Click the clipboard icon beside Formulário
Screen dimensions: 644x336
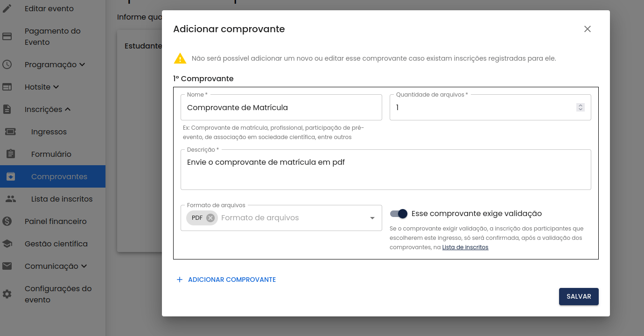point(10,154)
